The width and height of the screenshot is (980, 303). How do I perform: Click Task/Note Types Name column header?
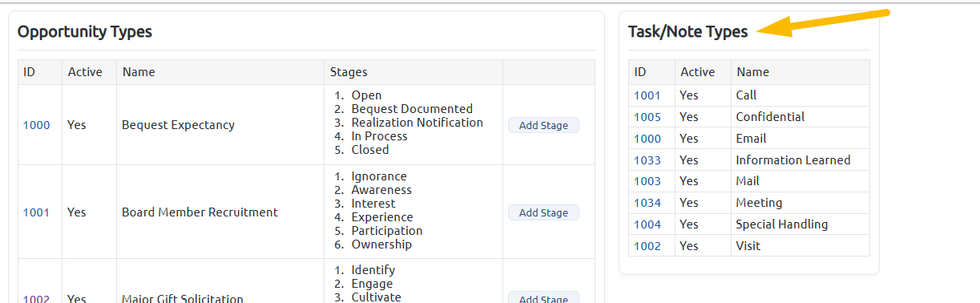coord(800,72)
